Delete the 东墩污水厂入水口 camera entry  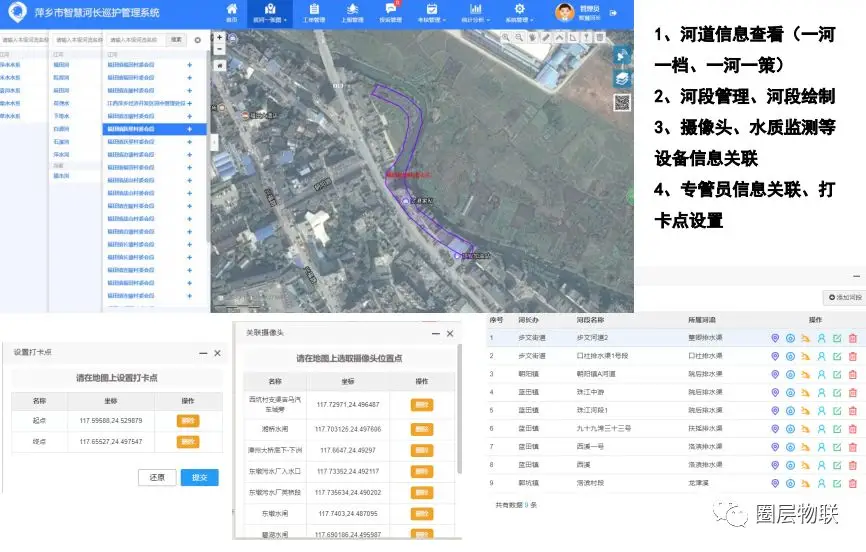click(x=422, y=471)
